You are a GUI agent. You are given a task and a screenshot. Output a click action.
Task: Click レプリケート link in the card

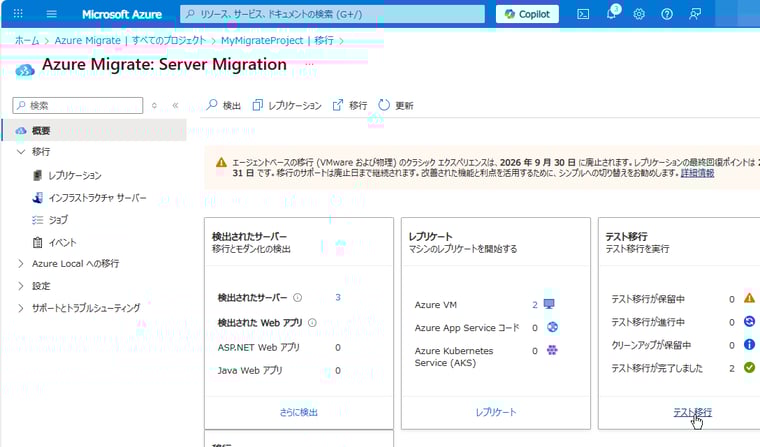point(496,413)
